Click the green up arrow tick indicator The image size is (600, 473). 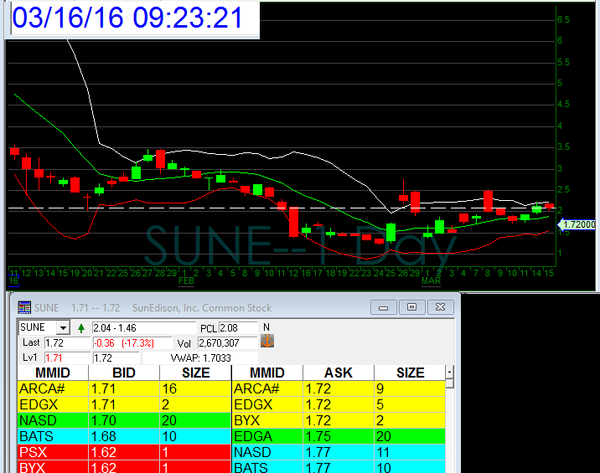(x=81, y=328)
